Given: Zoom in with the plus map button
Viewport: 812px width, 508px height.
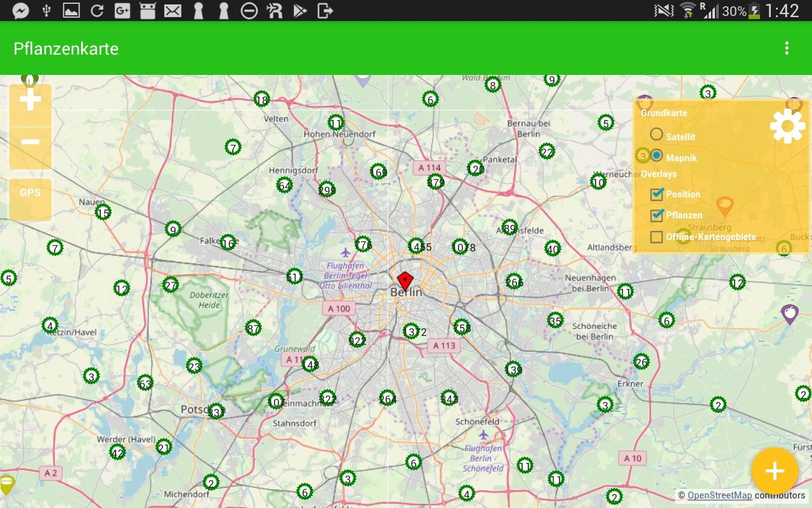Looking at the screenshot, I should tap(30, 102).
